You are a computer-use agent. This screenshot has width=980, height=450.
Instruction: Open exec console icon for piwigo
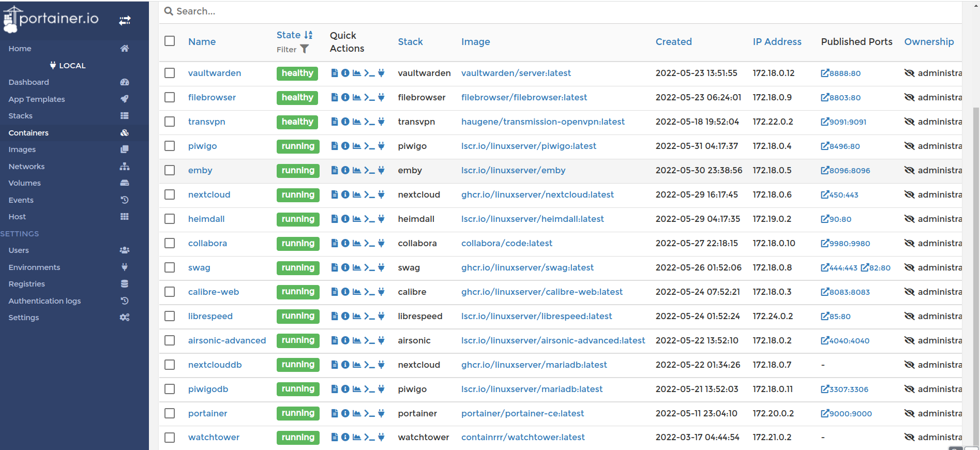coord(369,146)
